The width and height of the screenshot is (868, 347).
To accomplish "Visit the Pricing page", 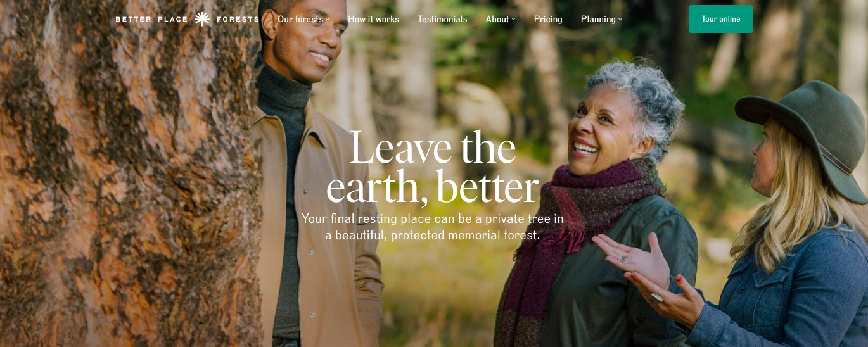I will click(548, 19).
